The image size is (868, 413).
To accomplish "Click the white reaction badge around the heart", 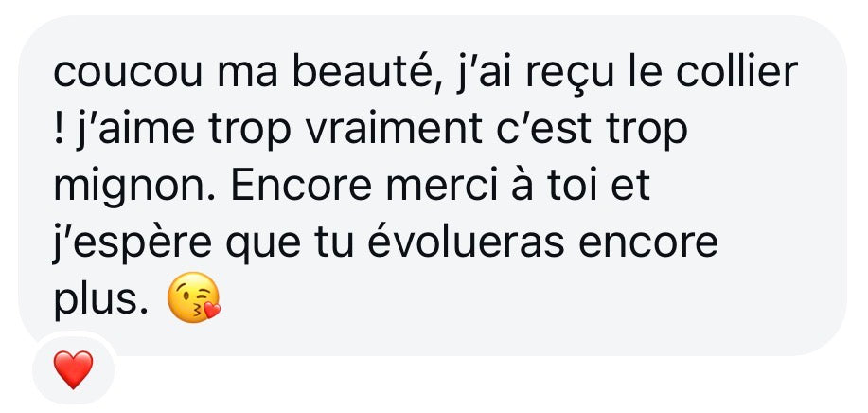I will coord(73,369).
